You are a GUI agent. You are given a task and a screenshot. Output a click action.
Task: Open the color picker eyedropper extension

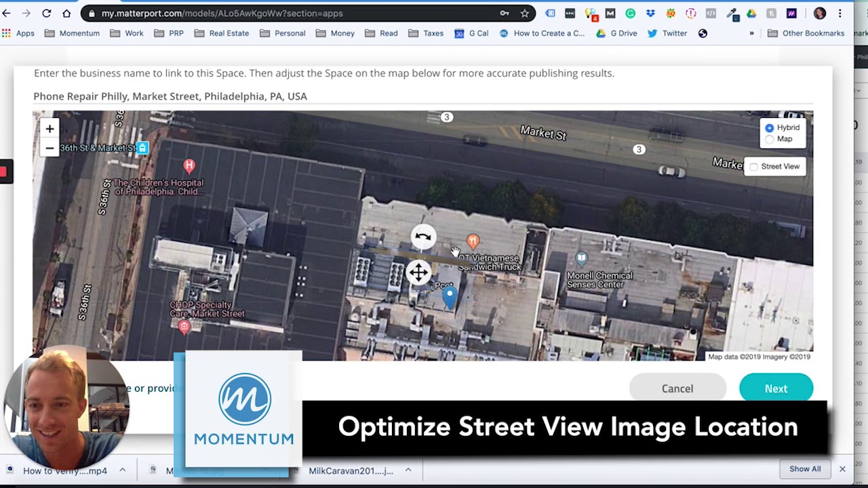coord(731,14)
